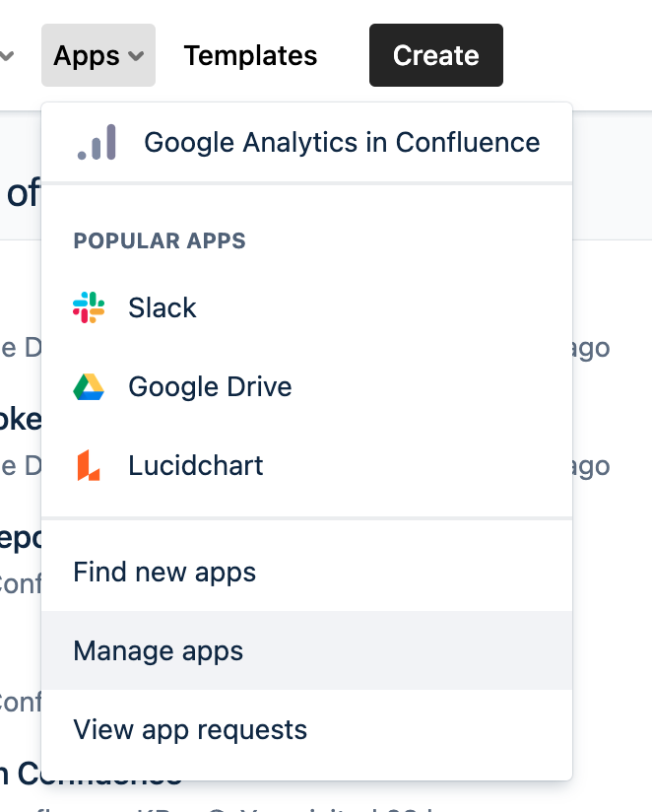Click the orange Lucidchart icon
This screenshot has height=812, width=652.
(89, 465)
